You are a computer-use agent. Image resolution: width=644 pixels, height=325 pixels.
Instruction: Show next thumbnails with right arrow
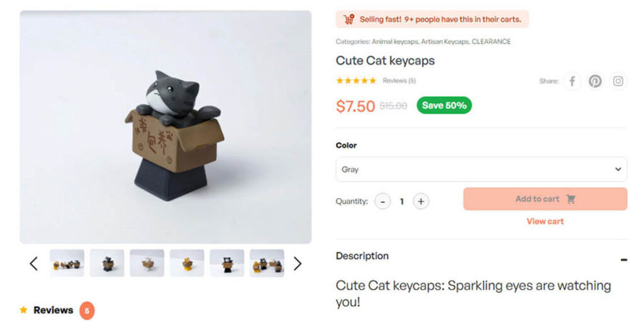coord(297,263)
